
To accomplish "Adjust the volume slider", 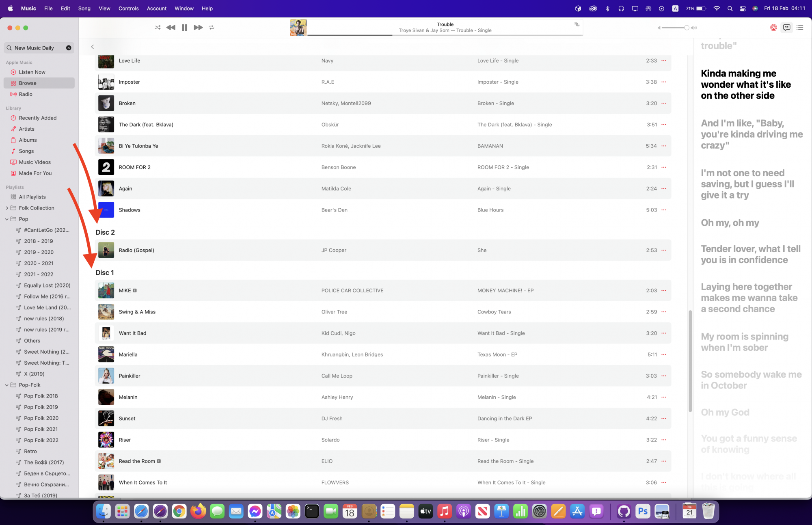I will click(x=675, y=28).
